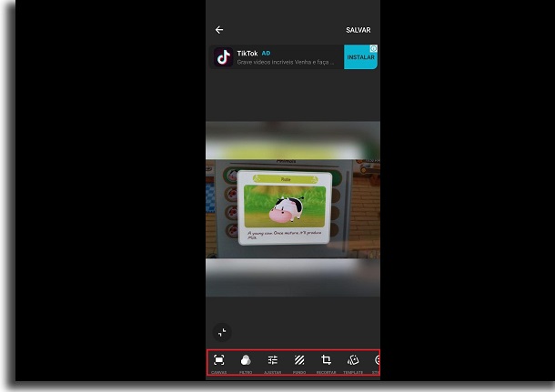Tap the INSTALAR button on the TikTok ad

(360, 57)
